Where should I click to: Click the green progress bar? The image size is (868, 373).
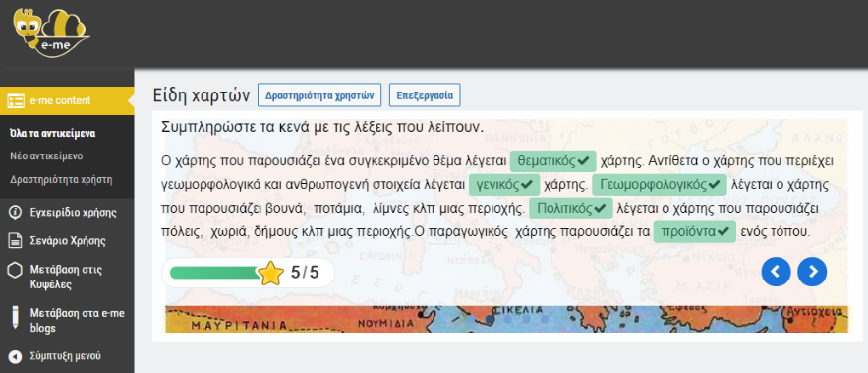[214, 273]
